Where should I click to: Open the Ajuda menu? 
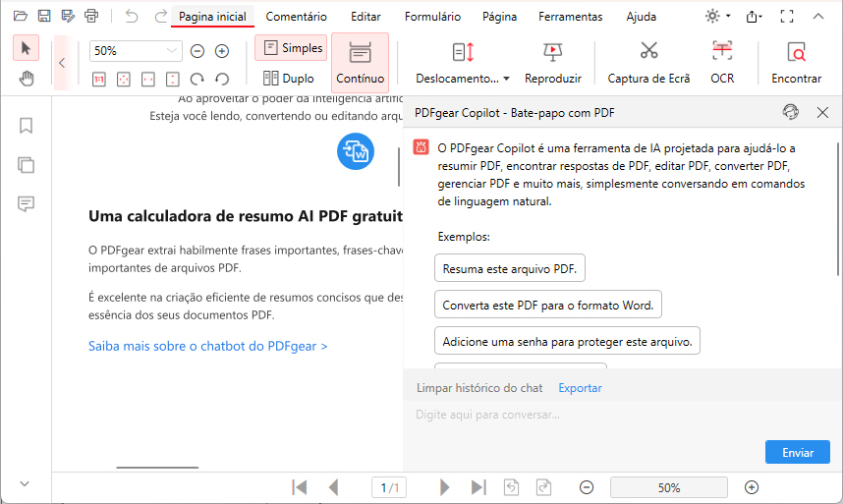(641, 17)
